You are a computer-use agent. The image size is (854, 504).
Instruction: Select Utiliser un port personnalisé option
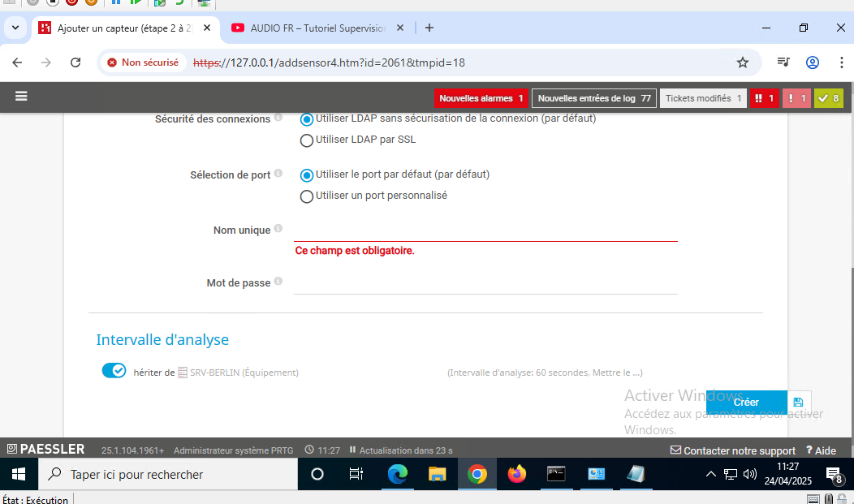[307, 196]
